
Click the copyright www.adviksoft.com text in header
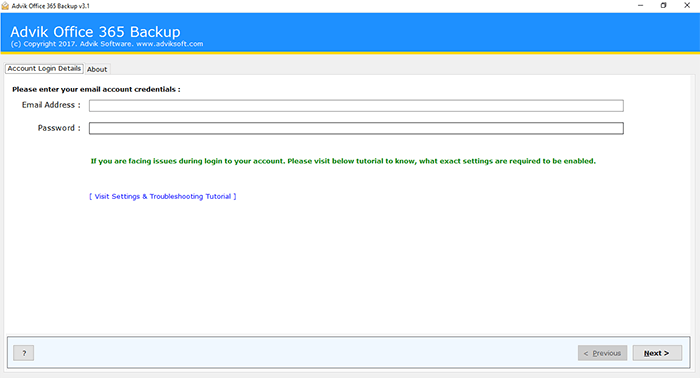(107, 44)
